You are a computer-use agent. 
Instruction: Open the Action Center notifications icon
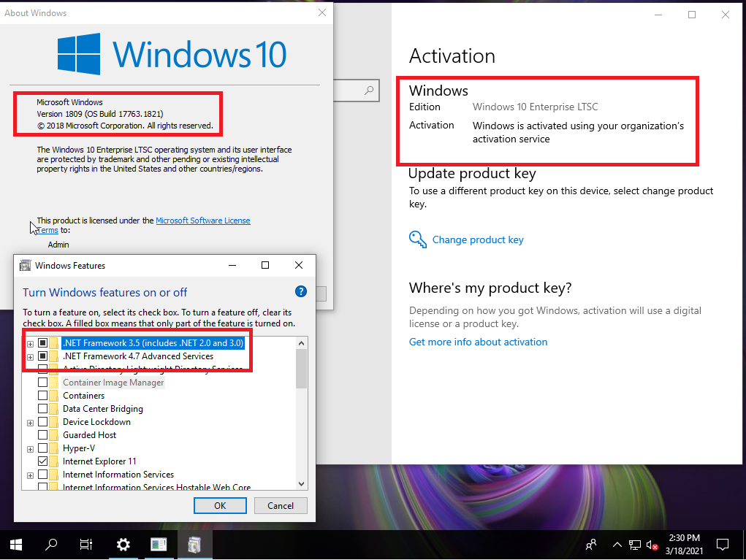tap(722, 545)
